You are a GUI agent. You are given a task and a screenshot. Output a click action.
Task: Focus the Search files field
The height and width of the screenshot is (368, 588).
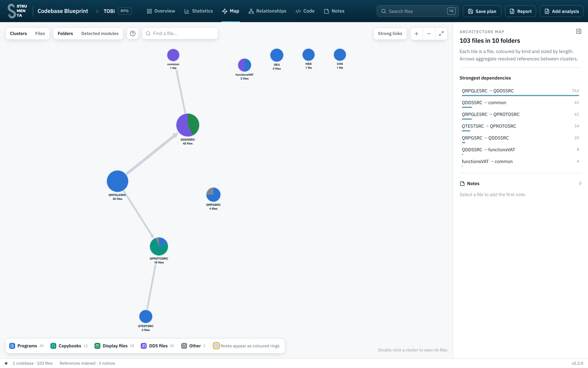417,11
